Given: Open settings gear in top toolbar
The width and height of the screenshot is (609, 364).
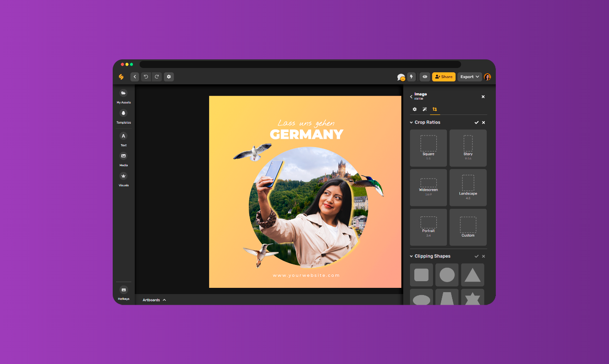Looking at the screenshot, I should click(x=169, y=77).
